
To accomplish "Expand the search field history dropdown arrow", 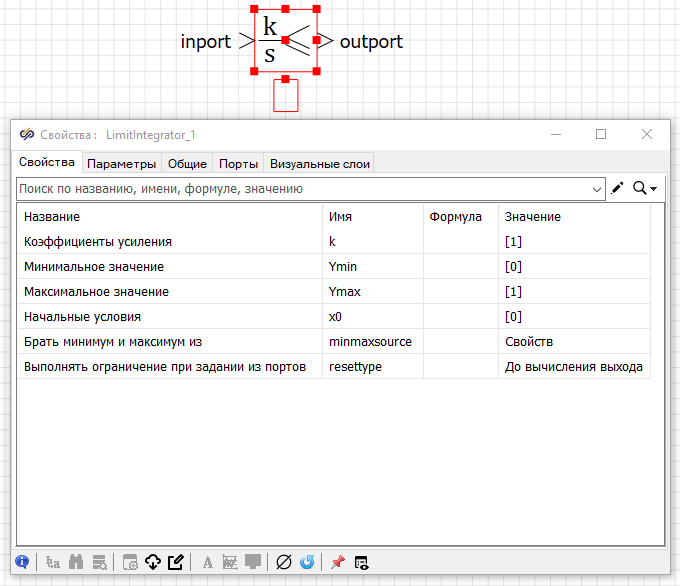I will click(598, 188).
